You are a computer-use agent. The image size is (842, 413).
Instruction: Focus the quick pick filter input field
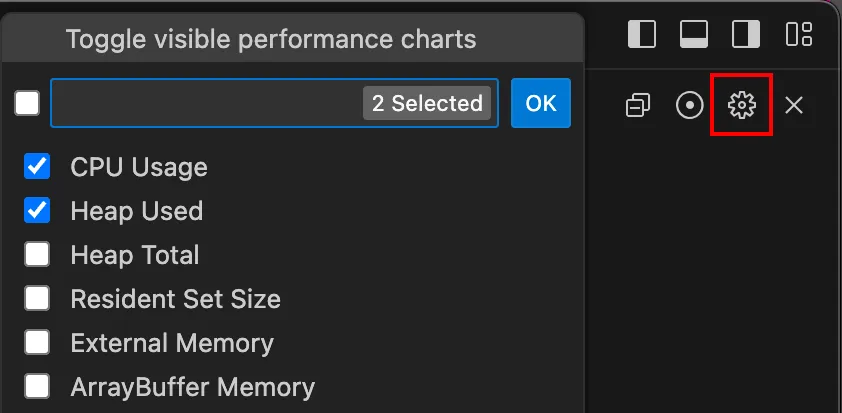tap(207, 103)
